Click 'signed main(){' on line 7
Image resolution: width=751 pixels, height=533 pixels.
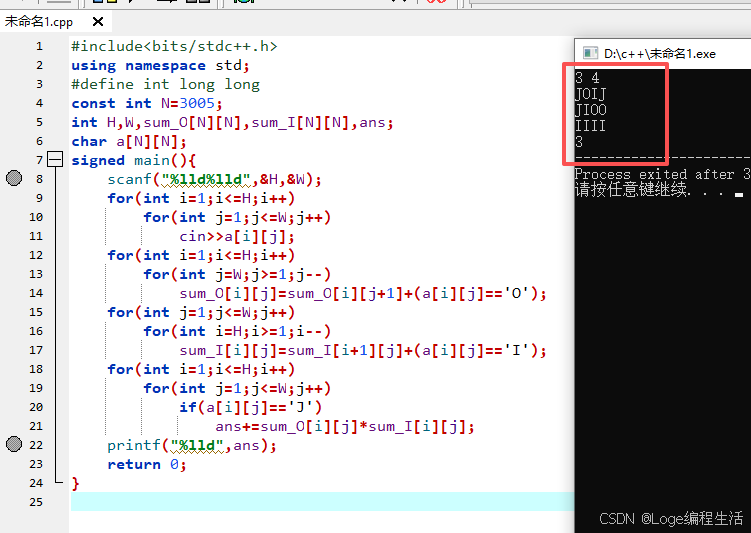(134, 160)
